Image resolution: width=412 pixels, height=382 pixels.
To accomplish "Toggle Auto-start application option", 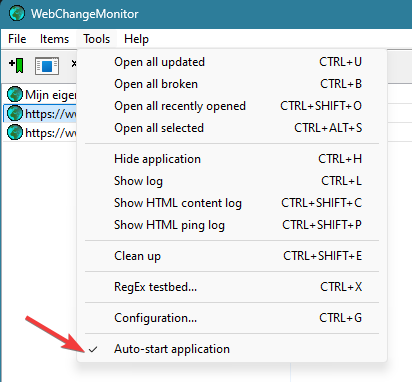I will 232,349.
